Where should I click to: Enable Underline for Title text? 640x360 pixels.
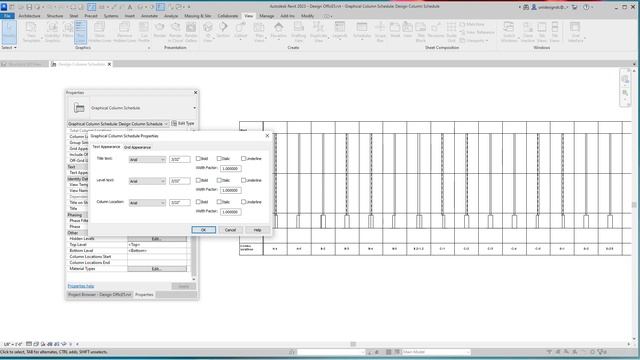pos(244,158)
